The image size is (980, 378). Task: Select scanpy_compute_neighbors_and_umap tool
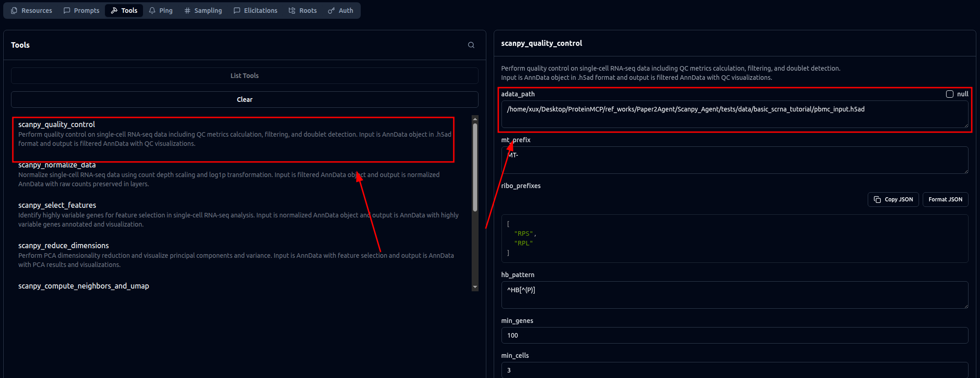click(x=83, y=286)
